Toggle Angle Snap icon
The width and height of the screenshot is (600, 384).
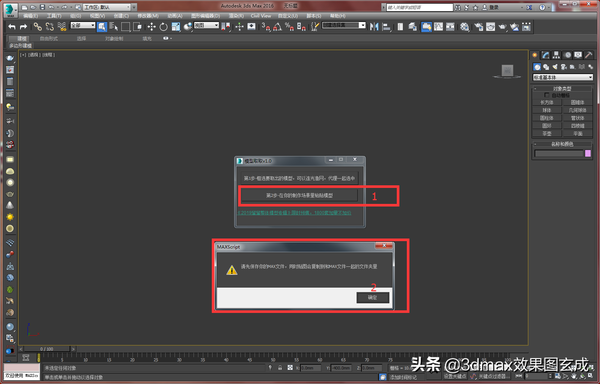click(277, 27)
